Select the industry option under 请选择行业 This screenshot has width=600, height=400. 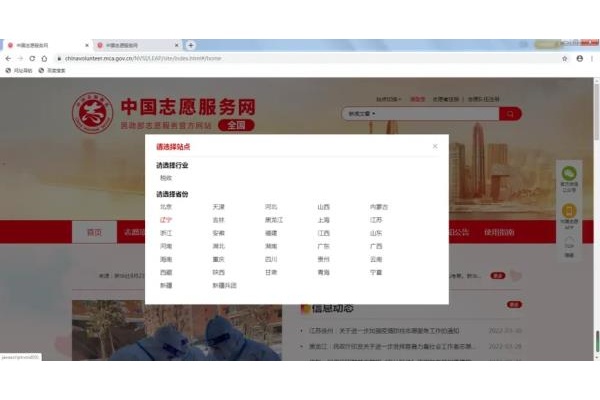(166, 178)
